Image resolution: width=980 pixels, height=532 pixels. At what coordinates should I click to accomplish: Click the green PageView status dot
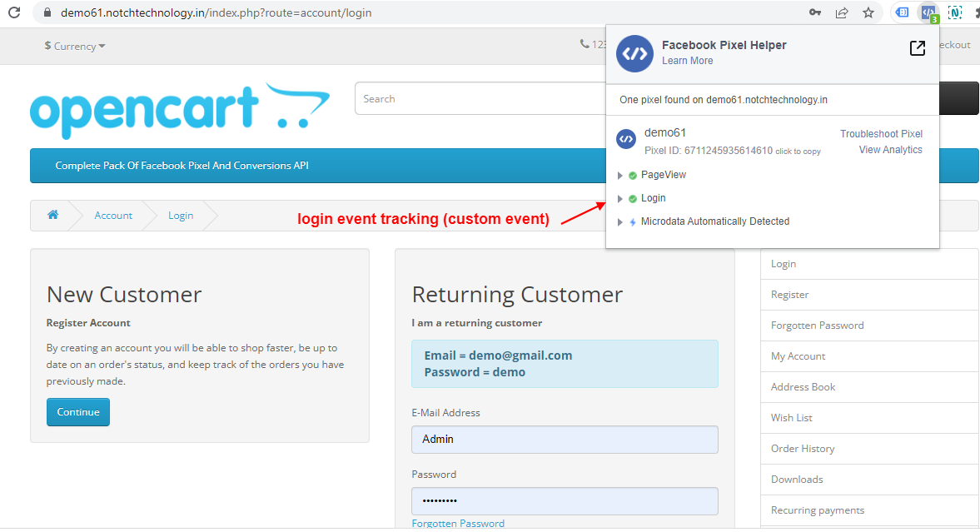point(633,176)
